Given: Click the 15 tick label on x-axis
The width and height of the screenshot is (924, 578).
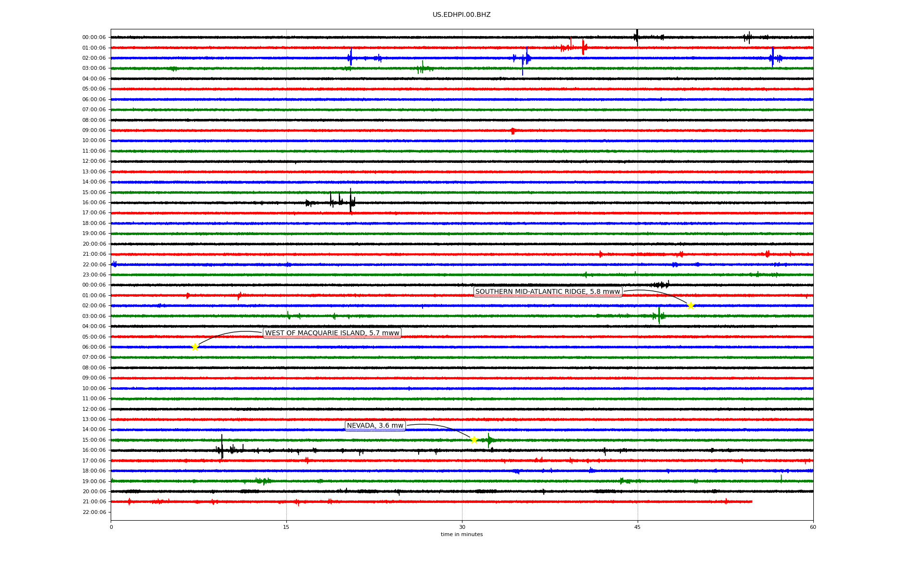Looking at the screenshot, I should (x=286, y=527).
